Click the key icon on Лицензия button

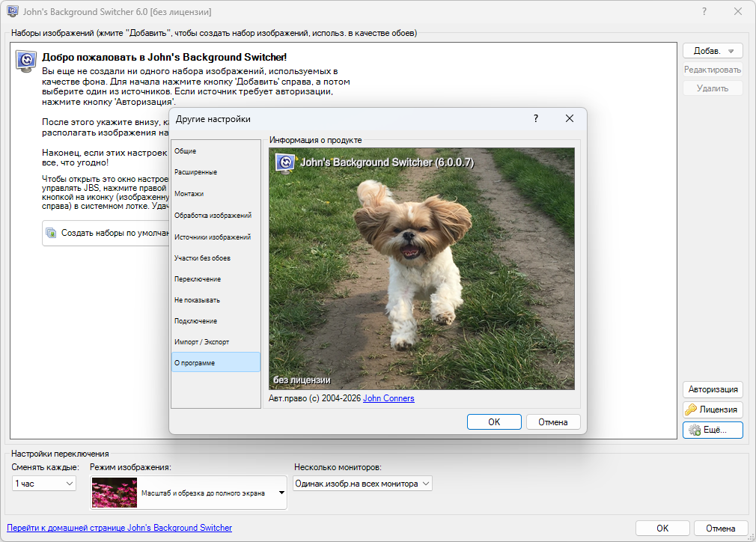pos(692,409)
